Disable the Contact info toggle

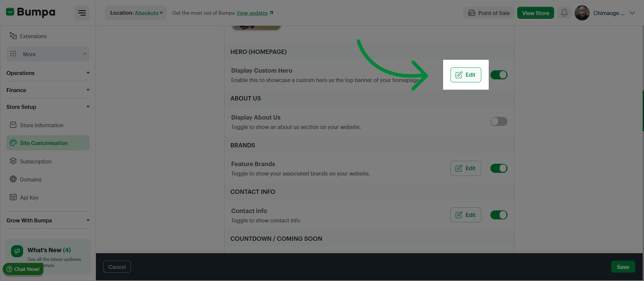(499, 215)
